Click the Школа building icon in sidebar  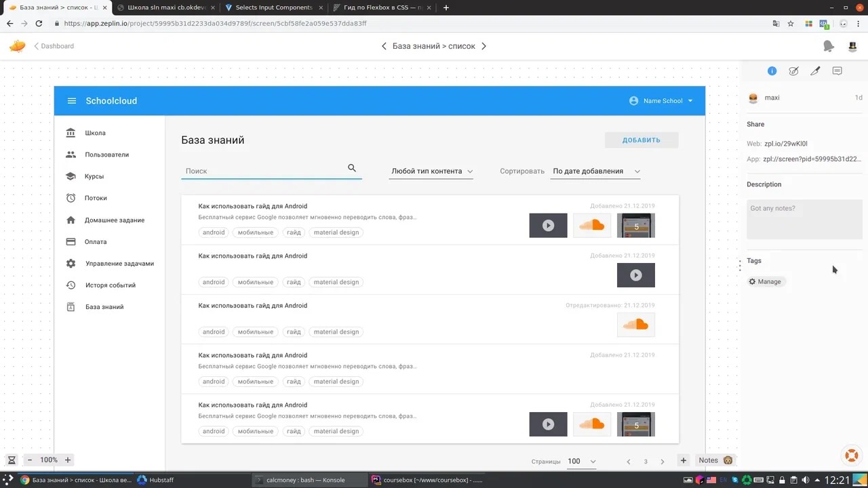(x=71, y=133)
